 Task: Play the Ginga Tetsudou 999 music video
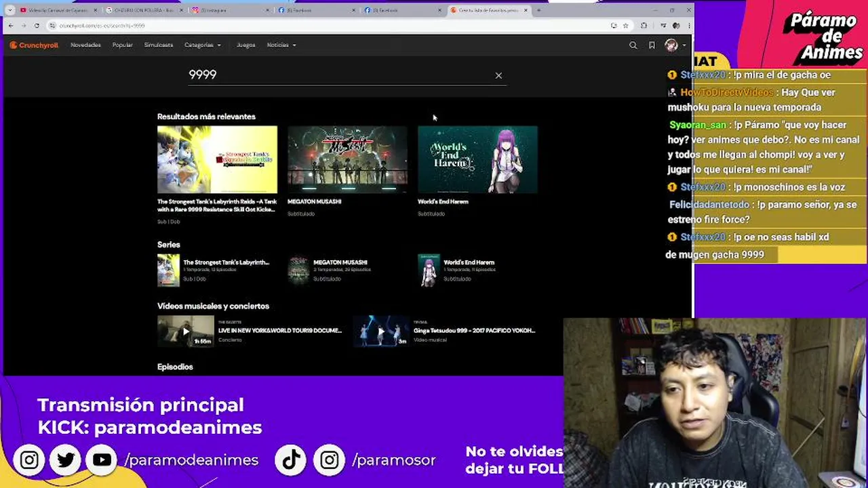tap(381, 331)
